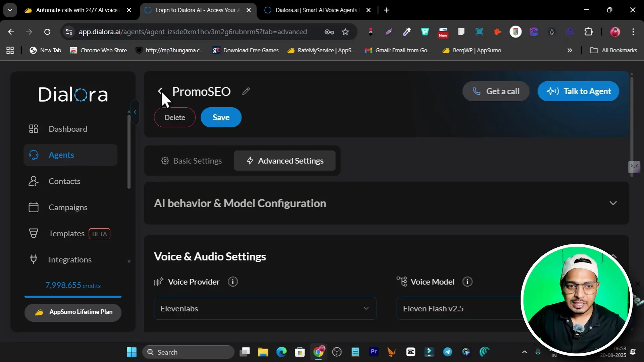Select the Advanced Settings tab
This screenshot has height=362, width=644.
pyautogui.click(x=285, y=161)
